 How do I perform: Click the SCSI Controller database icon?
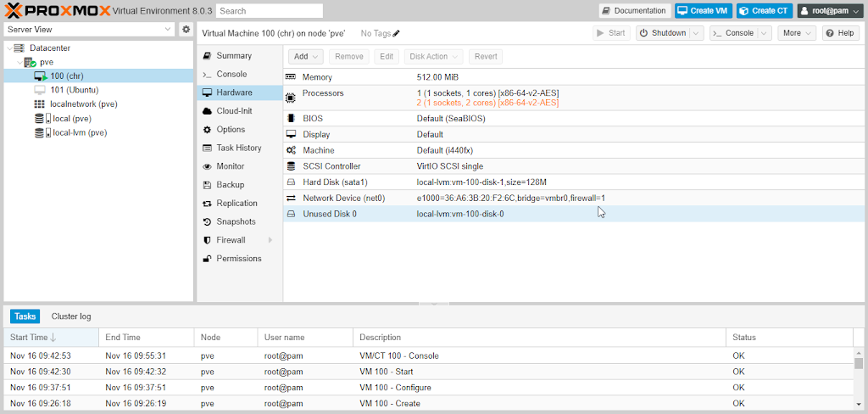pyautogui.click(x=291, y=166)
